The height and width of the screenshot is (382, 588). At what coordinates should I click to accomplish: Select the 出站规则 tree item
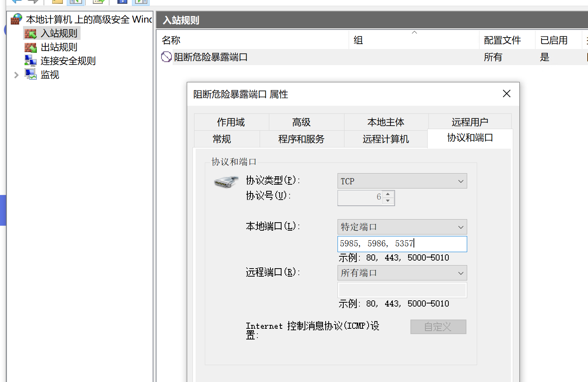click(x=58, y=47)
